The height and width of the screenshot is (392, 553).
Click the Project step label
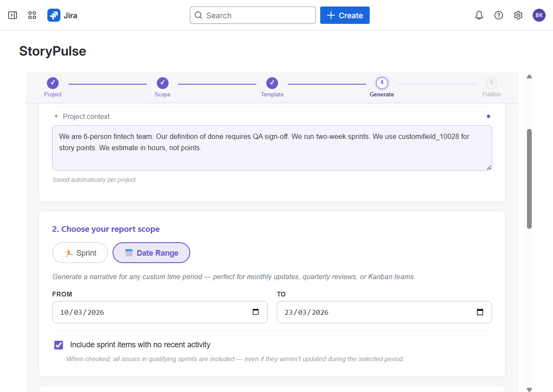(x=53, y=94)
